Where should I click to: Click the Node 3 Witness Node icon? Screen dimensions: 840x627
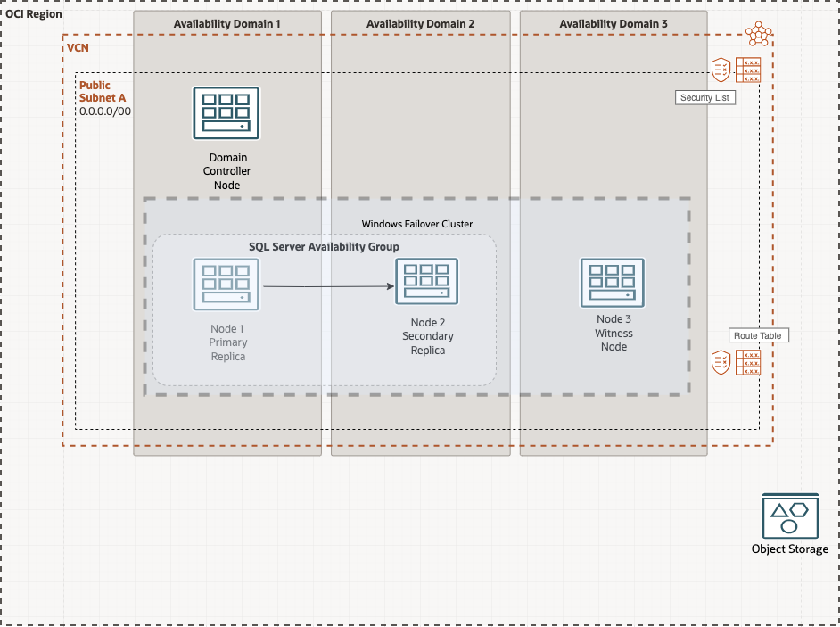coord(613,281)
